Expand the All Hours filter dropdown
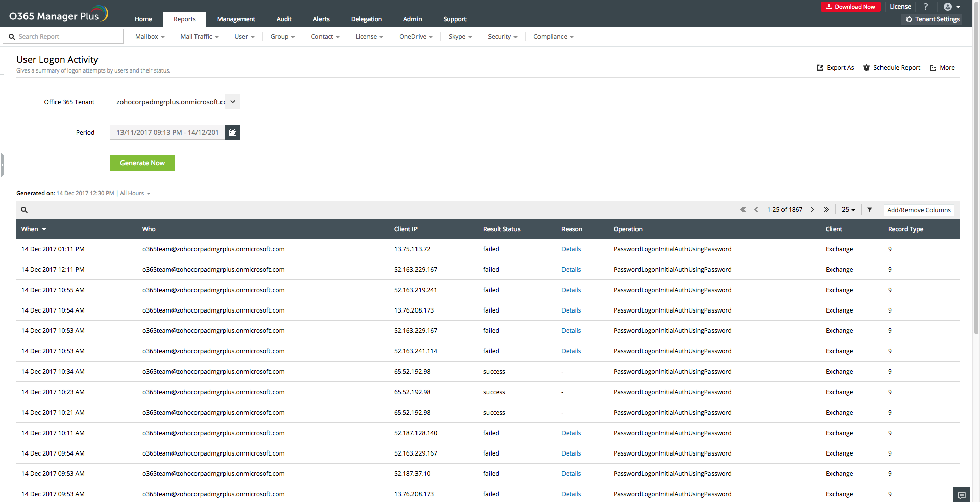This screenshot has width=980, height=502. point(135,193)
